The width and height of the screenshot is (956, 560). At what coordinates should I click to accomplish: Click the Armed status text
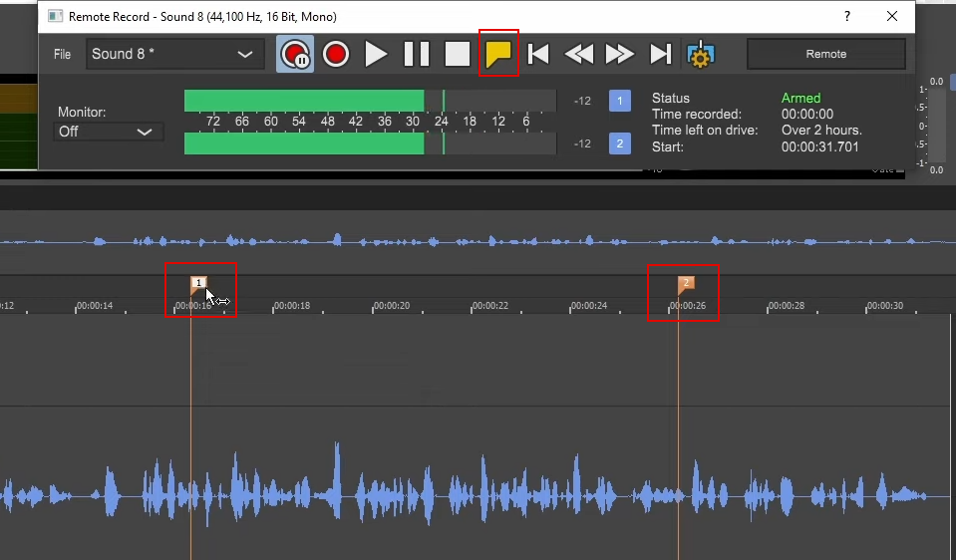pyautogui.click(x=800, y=98)
